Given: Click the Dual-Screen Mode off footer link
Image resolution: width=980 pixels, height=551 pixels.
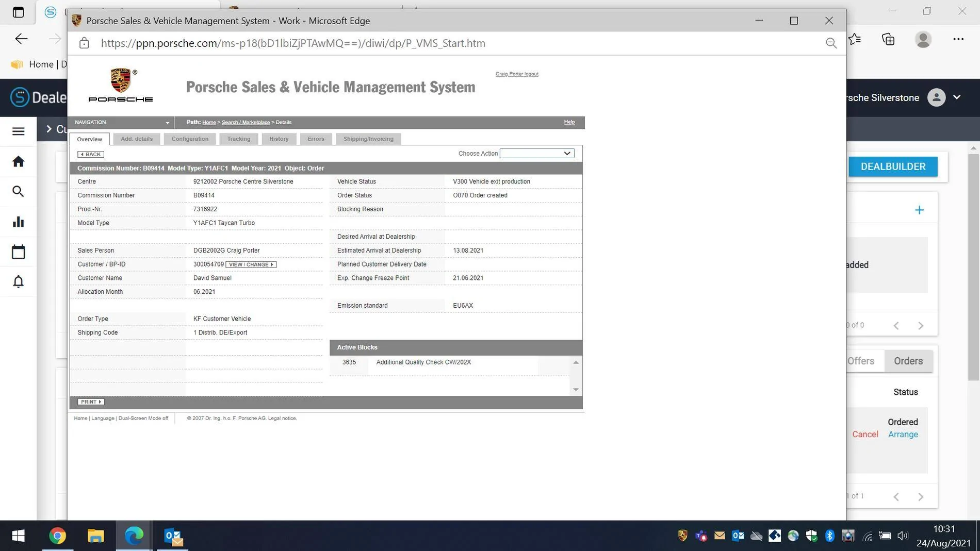Looking at the screenshot, I should click(x=143, y=419).
